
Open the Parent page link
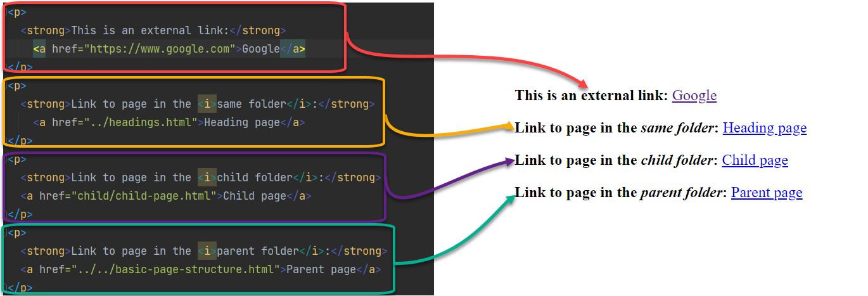767,193
